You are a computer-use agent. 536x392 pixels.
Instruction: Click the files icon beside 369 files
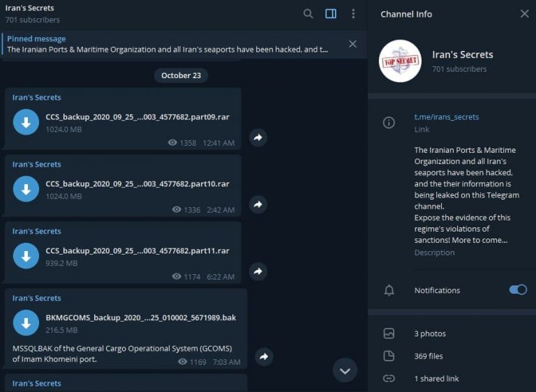(389, 356)
